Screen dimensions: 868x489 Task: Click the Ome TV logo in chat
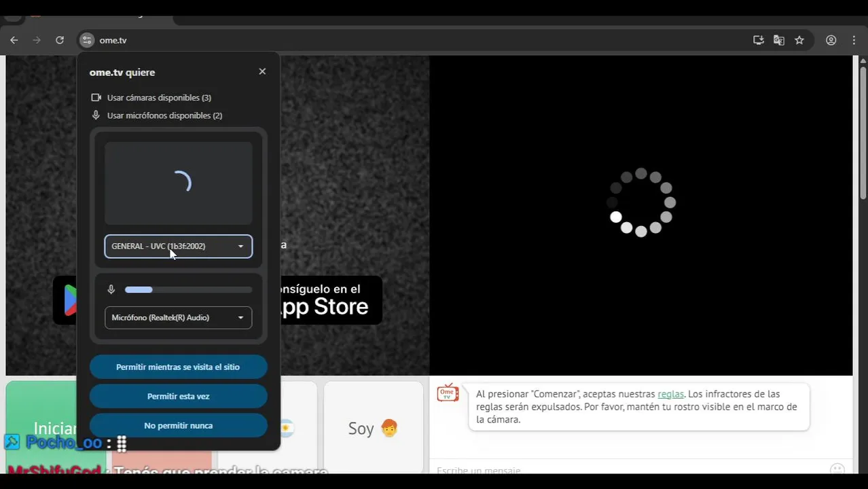click(x=448, y=393)
